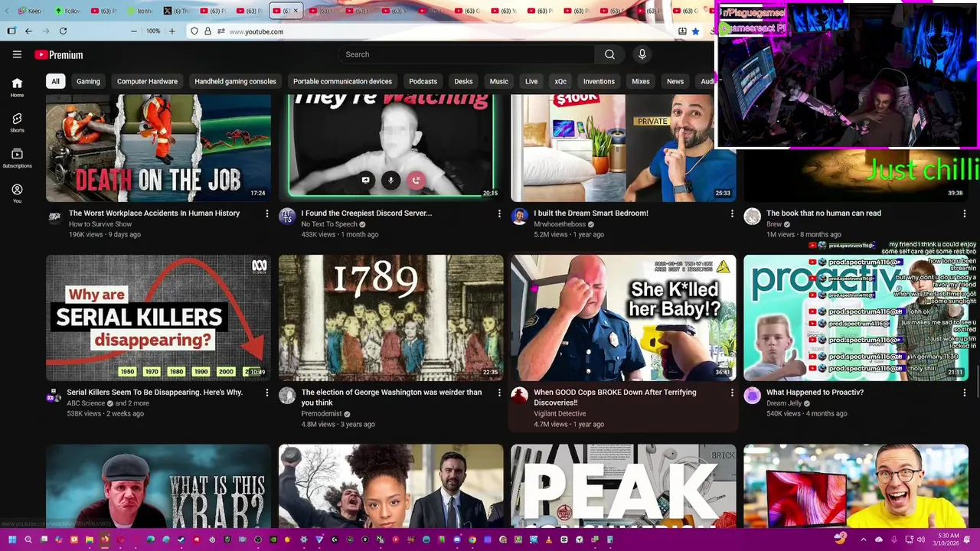Toggle the browser sidebar panel button
Screen dimensions: 980x551
tap(11, 31)
